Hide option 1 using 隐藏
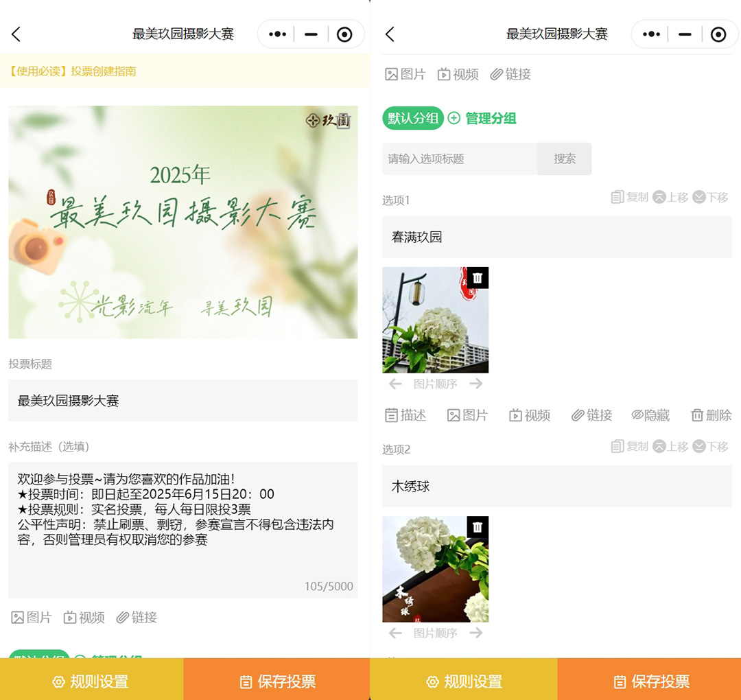Viewport: 741px width, 700px height. pos(650,415)
